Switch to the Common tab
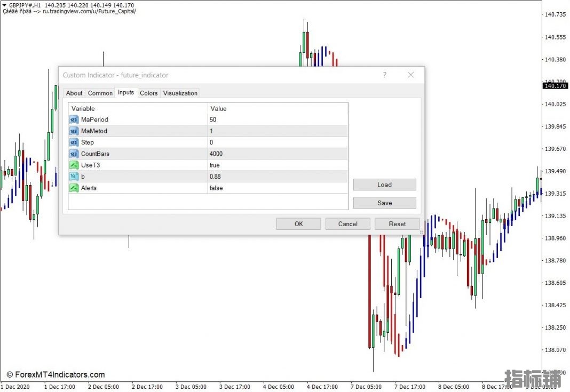This screenshot has height=392, width=570. coord(100,93)
